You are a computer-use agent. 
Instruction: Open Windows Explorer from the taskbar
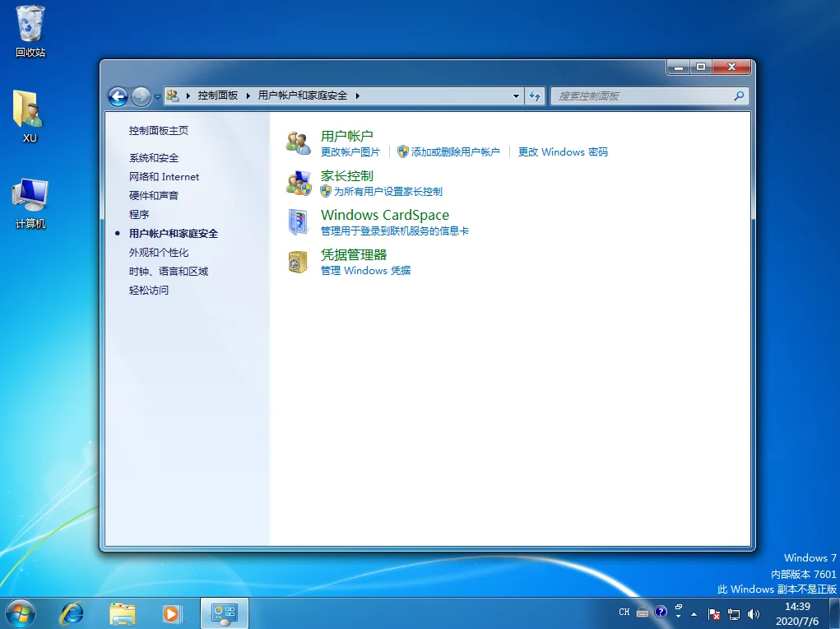coord(122,613)
